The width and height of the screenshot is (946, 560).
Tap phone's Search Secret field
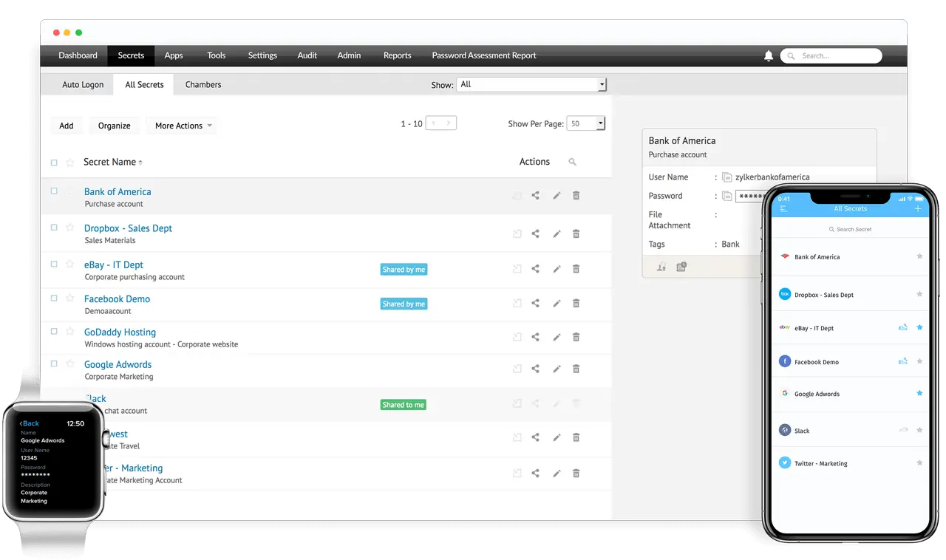coord(850,230)
